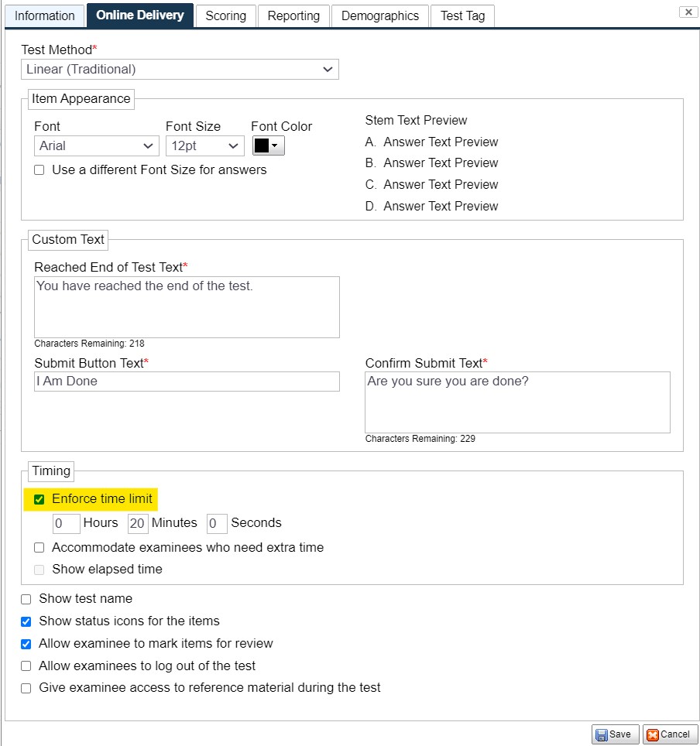The image size is (700, 746).
Task: Uncheck Show status icons for the items
Action: [26, 621]
